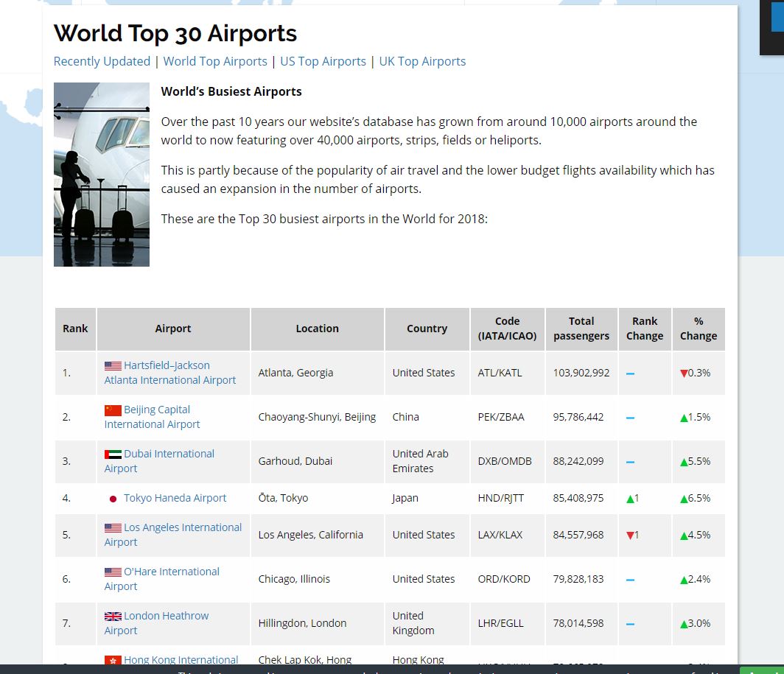Click the Total passengers column header
The image size is (784, 674).
pyautogui.click(x=581, y=329)
